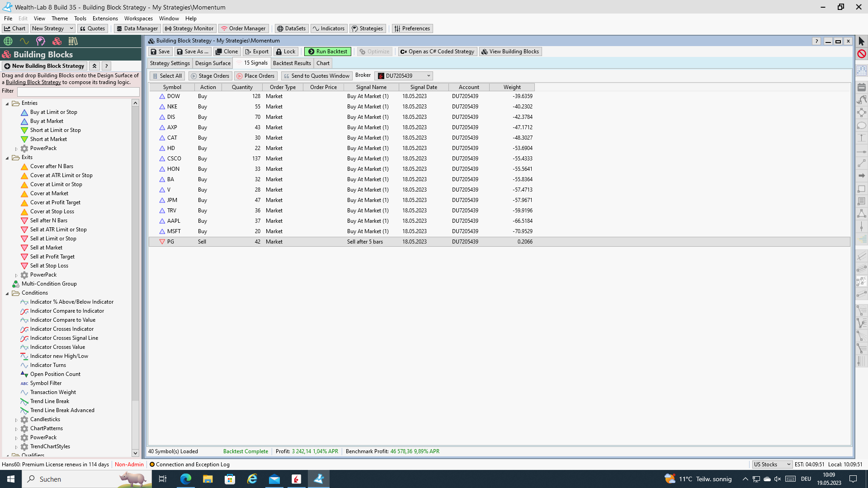This screenshot has width=868, height=488.
Task: Switch to Strategy Settings tab
Action: click(170, 63)
